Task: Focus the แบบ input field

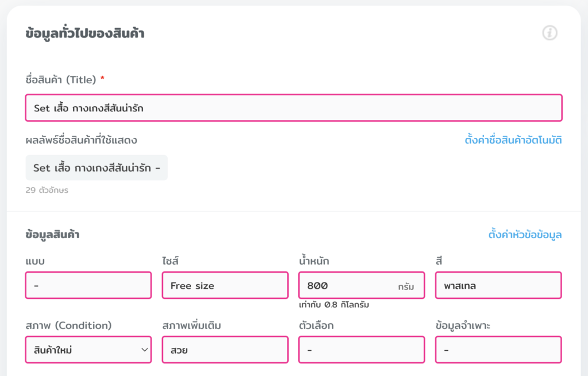Action: (x=88, y=285)
